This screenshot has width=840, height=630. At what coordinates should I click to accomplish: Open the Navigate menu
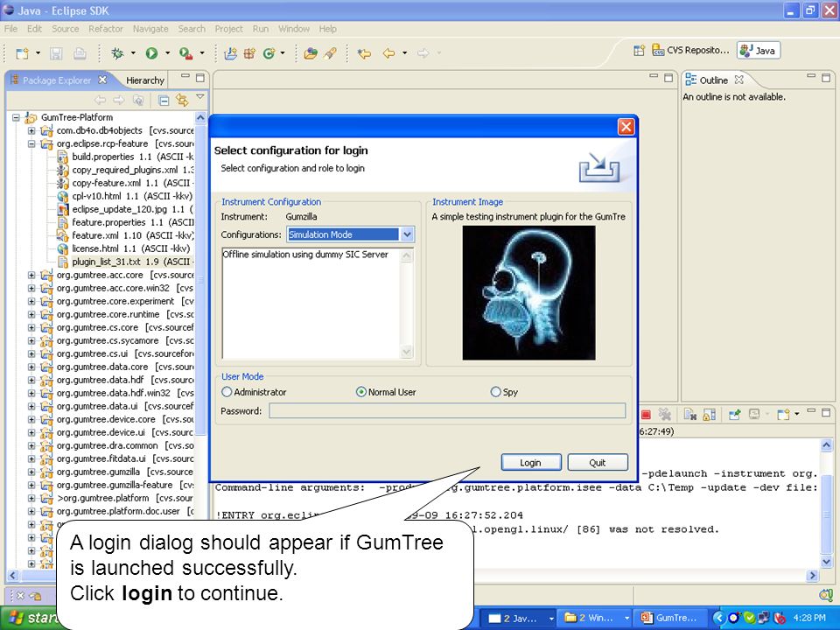coord(150,29)
